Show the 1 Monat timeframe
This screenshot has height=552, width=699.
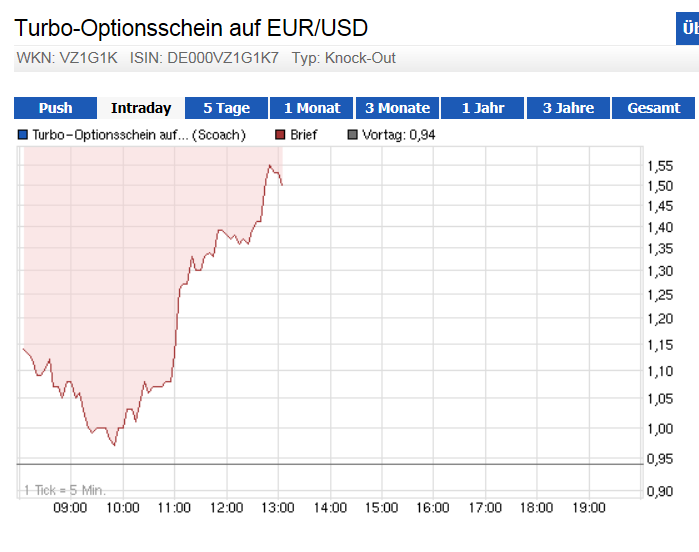(312, 108)
